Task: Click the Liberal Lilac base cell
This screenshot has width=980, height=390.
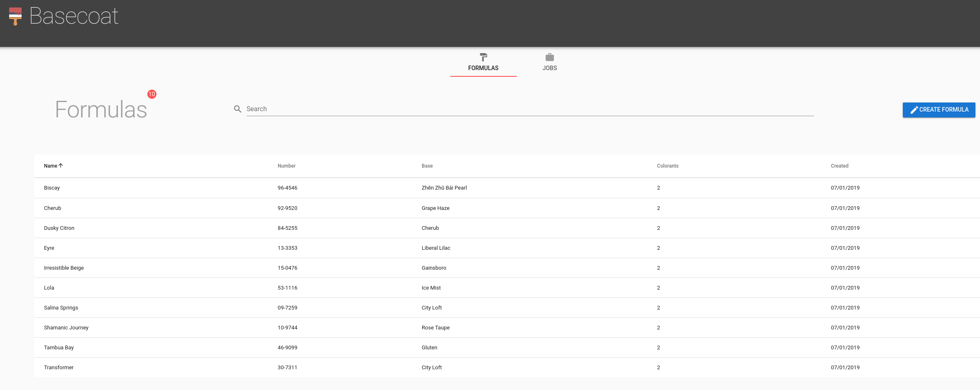Action: [436, 248]
